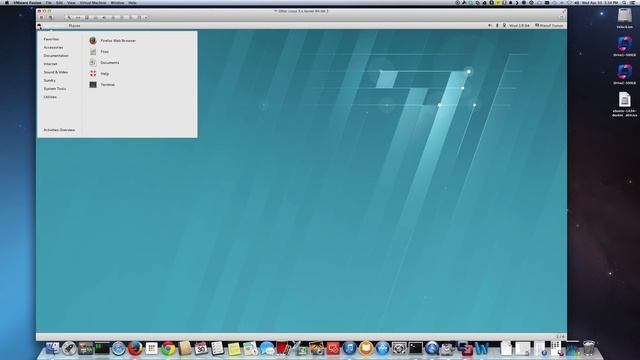Click the clock in the GNOME top panel
The height and width of the screenshot is (360, 640).
(519, 26)
